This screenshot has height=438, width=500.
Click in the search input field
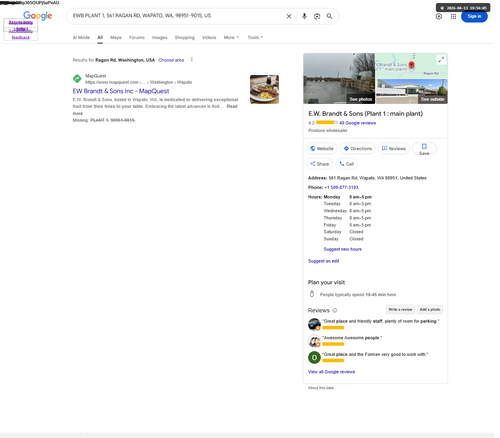(x=177, y=16)
